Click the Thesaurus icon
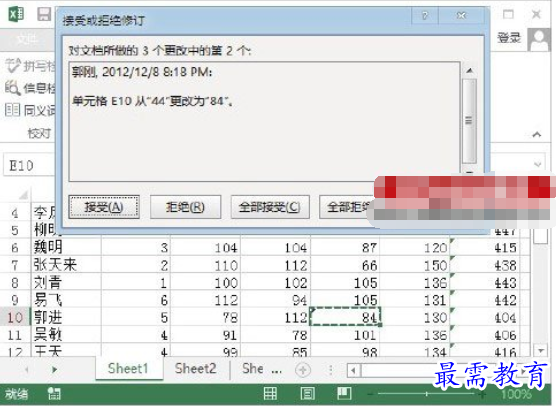Screen dimensions: 556x406 [x=12, y=110]
